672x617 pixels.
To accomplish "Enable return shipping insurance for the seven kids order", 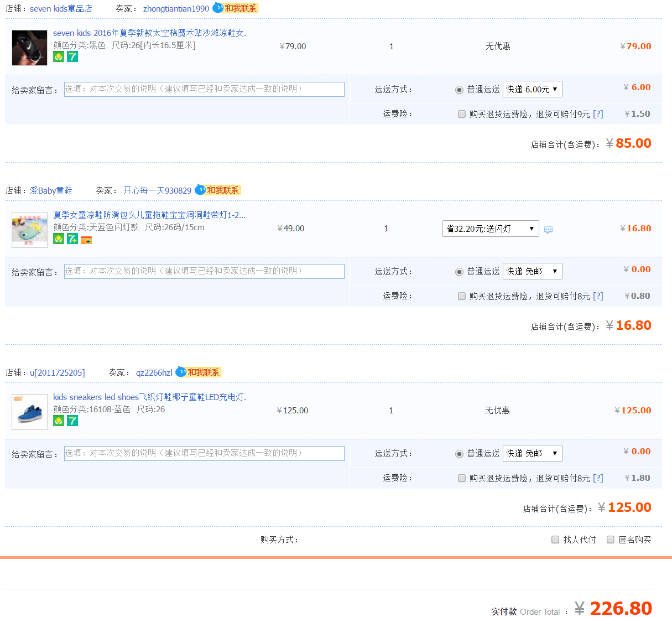I will [462, 114].
